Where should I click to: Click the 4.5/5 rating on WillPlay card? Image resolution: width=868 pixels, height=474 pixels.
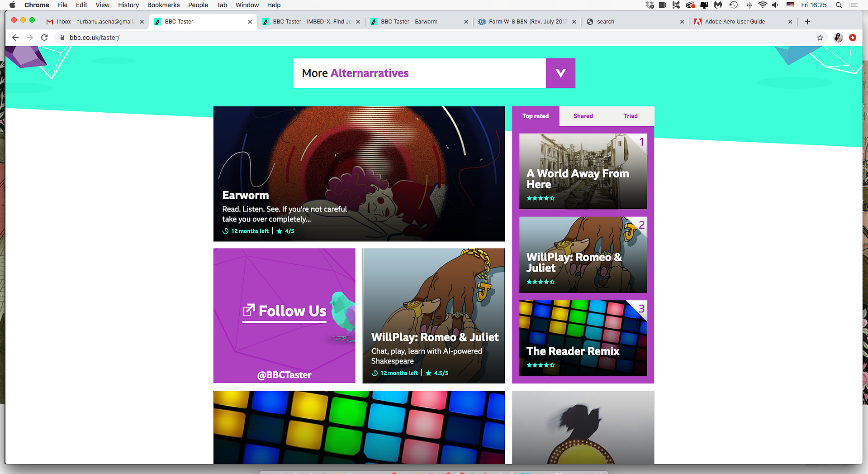(x=437, y=373)
